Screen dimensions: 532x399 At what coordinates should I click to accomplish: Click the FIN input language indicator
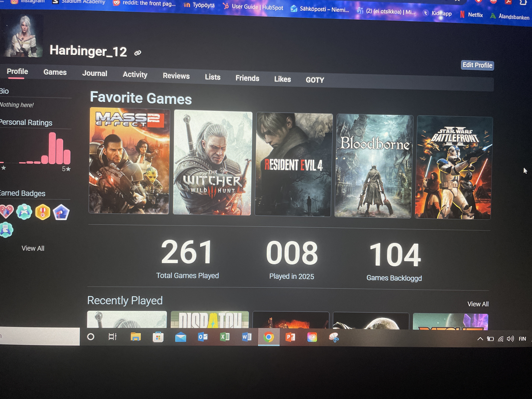522,339
